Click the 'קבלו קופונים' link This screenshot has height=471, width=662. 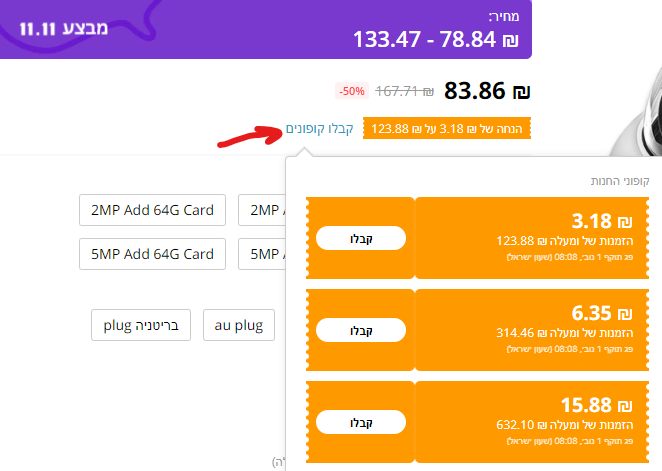[x=320, y=129]
